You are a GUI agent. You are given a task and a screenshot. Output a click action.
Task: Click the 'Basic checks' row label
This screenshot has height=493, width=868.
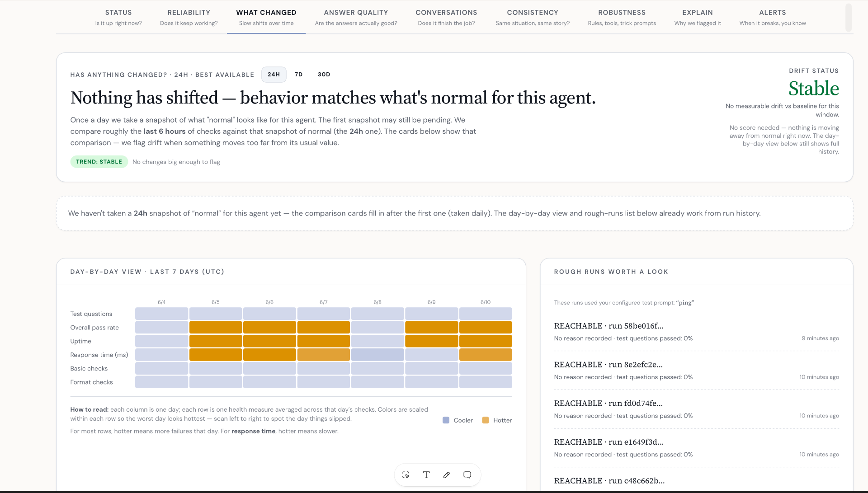tap(89, 368)
